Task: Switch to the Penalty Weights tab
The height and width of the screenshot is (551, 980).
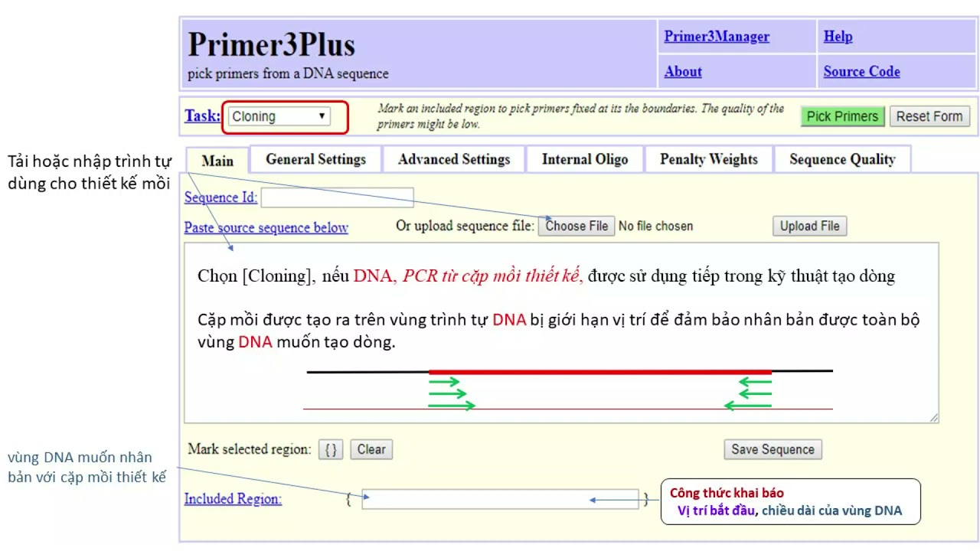Action: 709,159
